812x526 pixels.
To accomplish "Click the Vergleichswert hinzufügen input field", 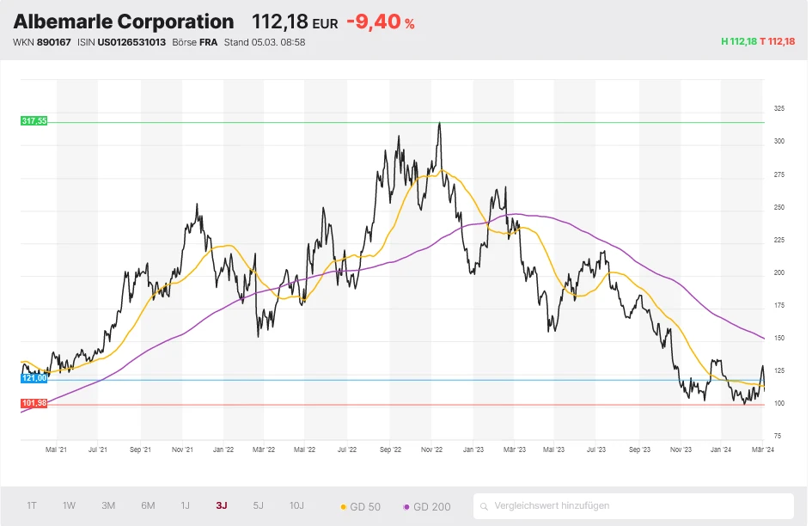I will coord(636,506).
